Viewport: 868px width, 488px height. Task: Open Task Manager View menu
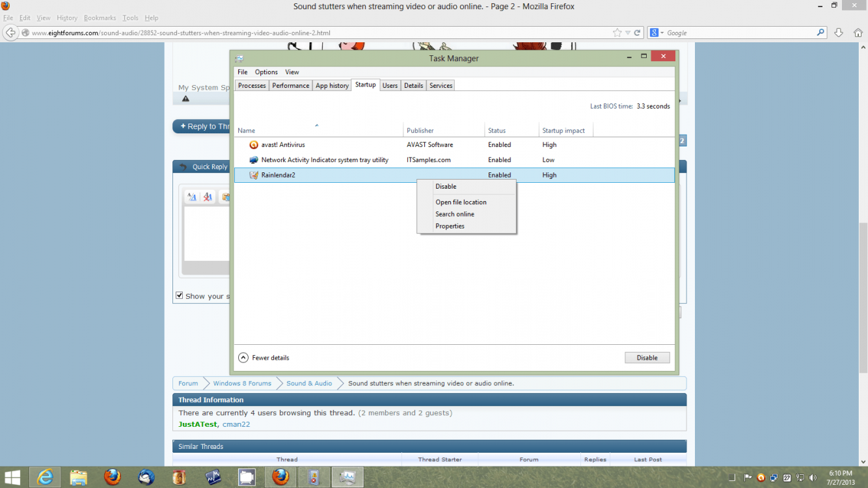tap(292, 72)
